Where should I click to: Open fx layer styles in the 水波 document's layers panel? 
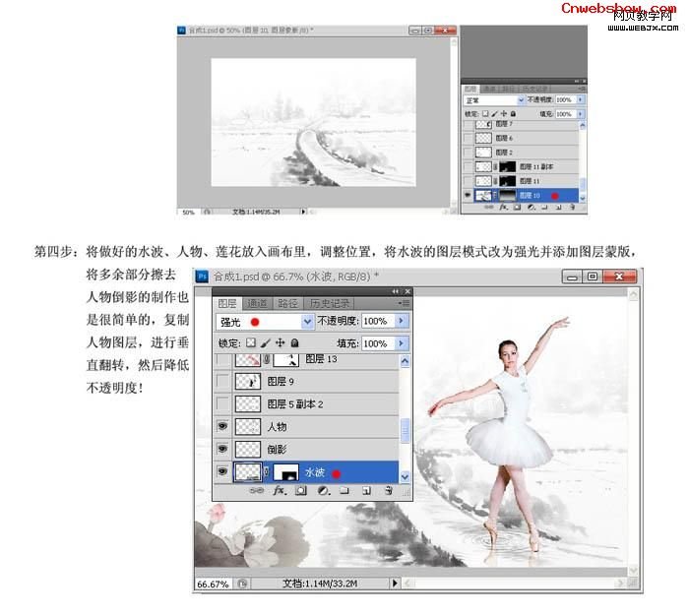280,490
